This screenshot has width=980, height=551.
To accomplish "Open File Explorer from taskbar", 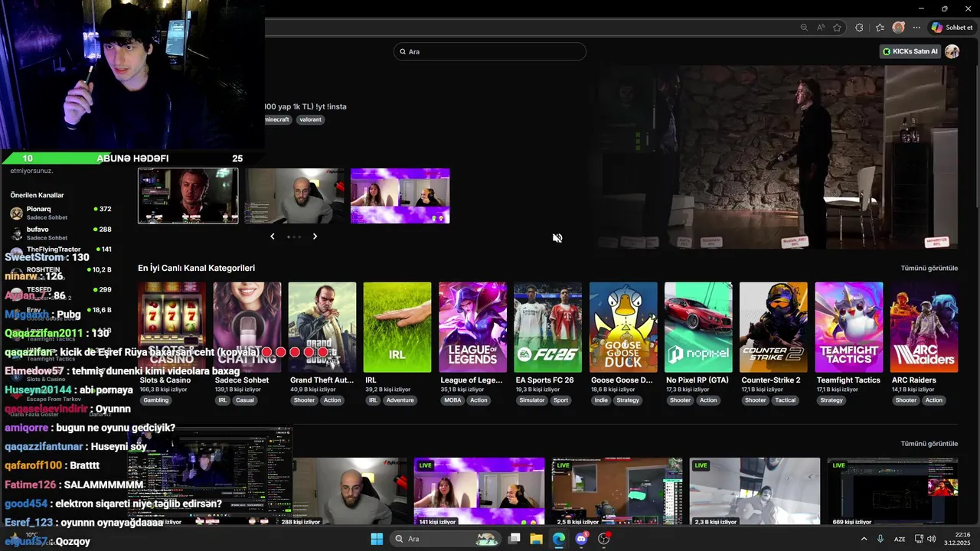I will (x=536, y=539).
